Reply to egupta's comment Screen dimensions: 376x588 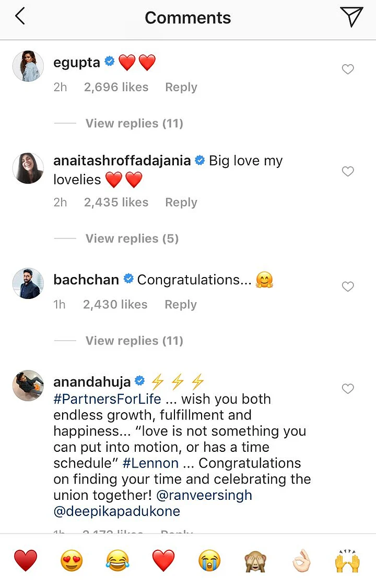click(x=181, y=87)
